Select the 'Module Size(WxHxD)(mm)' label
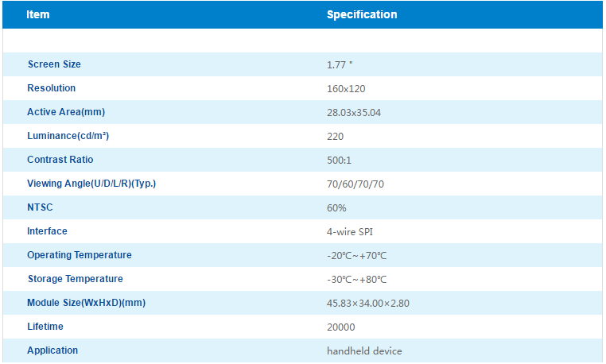The width and height of the screenshot is (606, 364). (x=86, y=303)
